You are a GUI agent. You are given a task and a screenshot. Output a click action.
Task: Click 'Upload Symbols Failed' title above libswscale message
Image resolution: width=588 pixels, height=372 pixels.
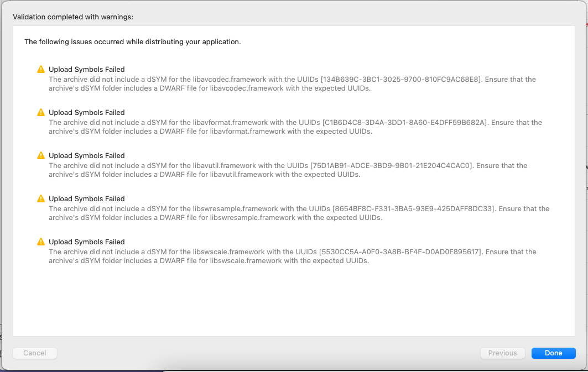pyautogui.click(x=87, y=242)
